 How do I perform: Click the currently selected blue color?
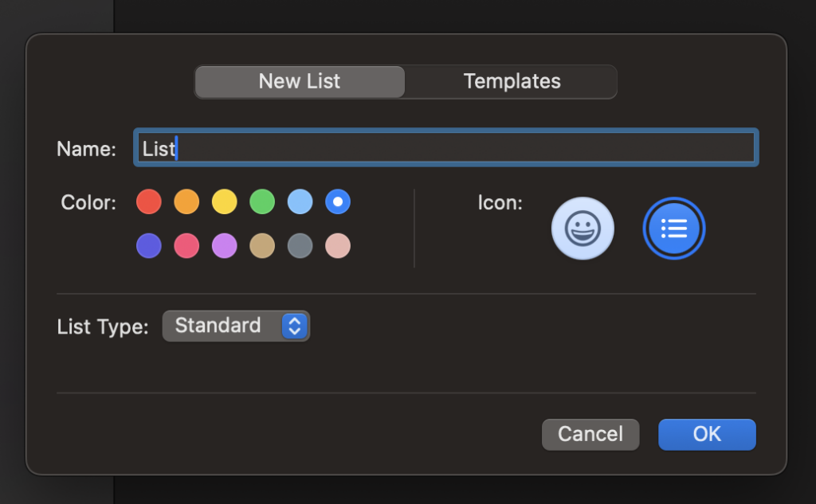337,201
